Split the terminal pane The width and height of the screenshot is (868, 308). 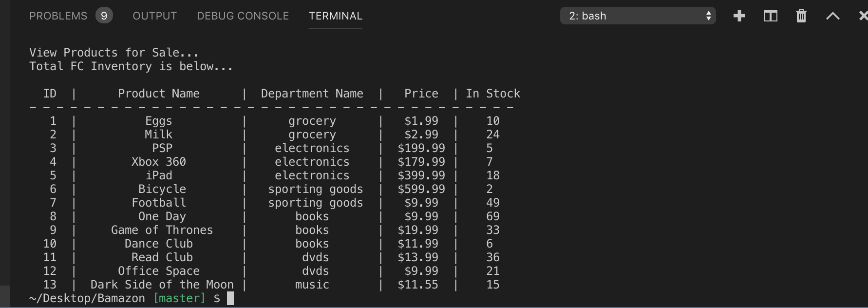(770, 16)
